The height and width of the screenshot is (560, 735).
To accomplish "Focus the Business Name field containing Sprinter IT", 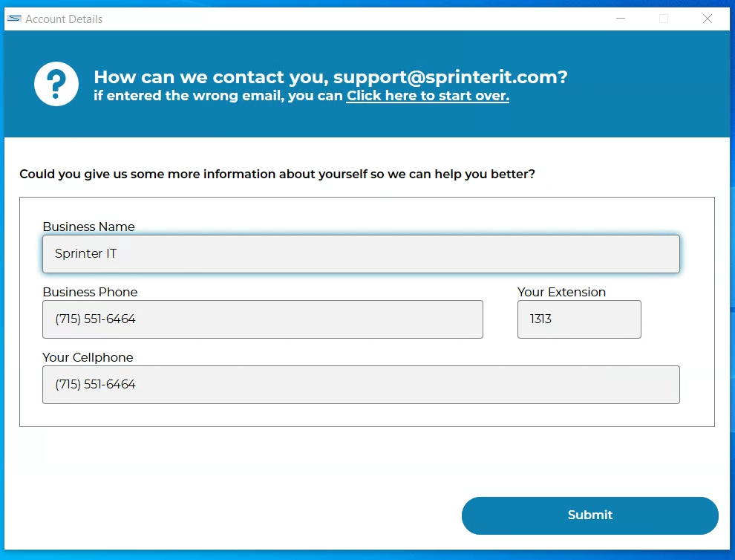I will [361, 254].
